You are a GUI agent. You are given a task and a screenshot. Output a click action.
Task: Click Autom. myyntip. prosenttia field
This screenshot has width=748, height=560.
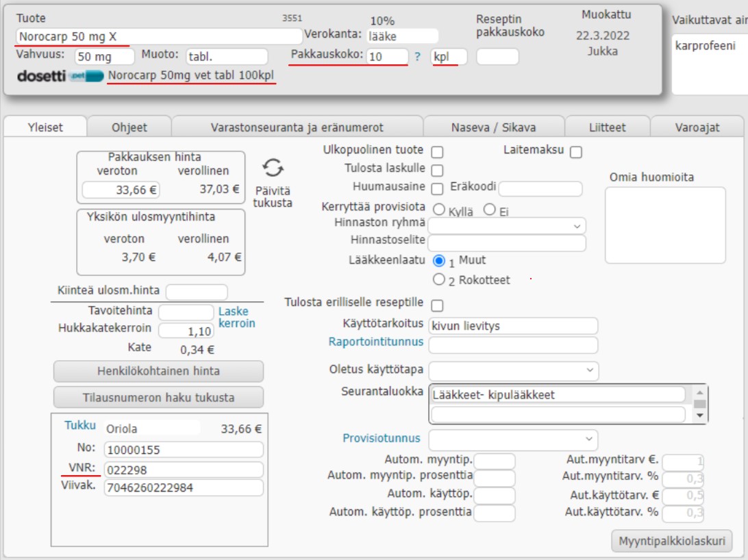(x=495, y=478)
